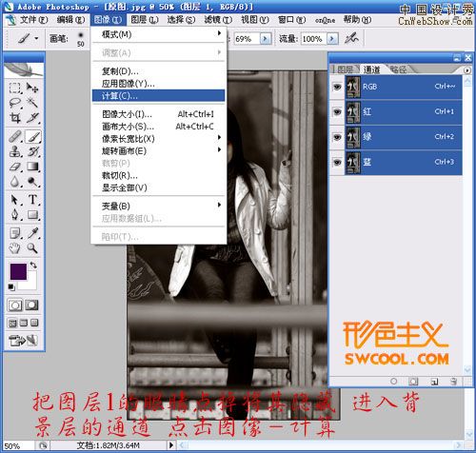Toggle visibility of the blue (蓝) channel
Viewport: 476px width, 453px height.
tap(337, 162)
